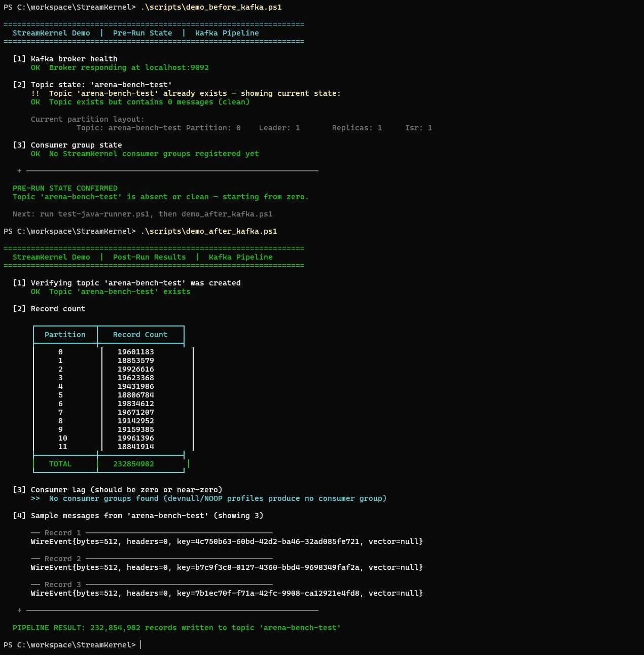Click the line 'is absent or clean – starting from zero.'

(x=218, y=197)
